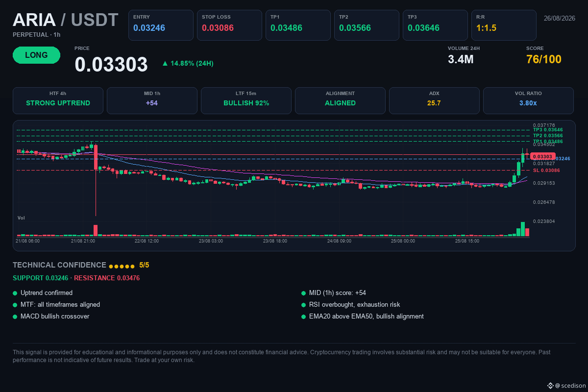Open the ADX 25.7 card
Screen dimensions: 588x392
tap(434, 101)
